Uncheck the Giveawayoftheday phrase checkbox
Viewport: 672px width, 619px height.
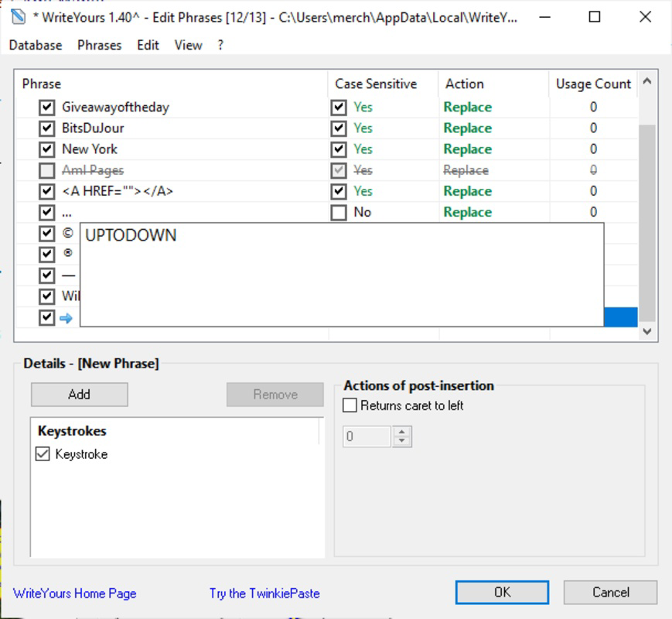pyautogui.click(x=46, y=108)
